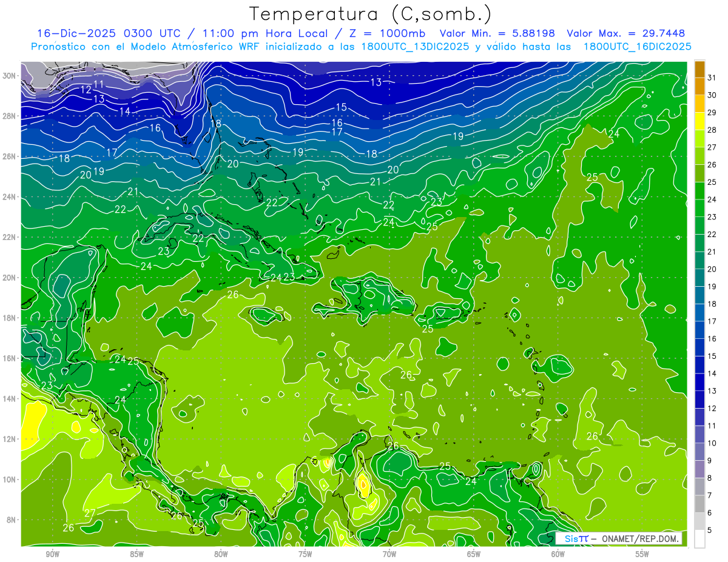Click the 14N latitude axis label
The image size is (728, 562).
(x=10, y=398)
